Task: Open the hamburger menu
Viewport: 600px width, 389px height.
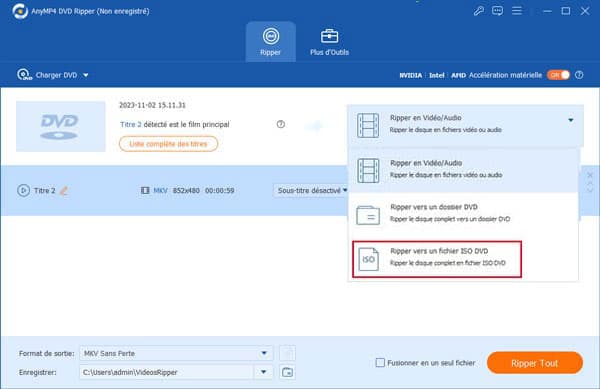Action: tap(517, 11)
